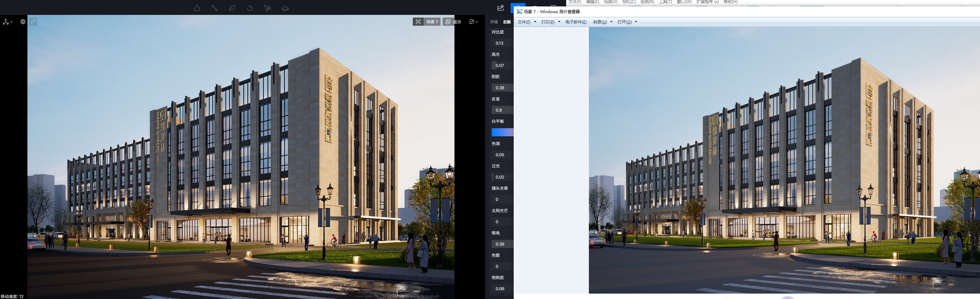Select the water drop tool icon
Screen dimensions: 980x299
[197, 8]
